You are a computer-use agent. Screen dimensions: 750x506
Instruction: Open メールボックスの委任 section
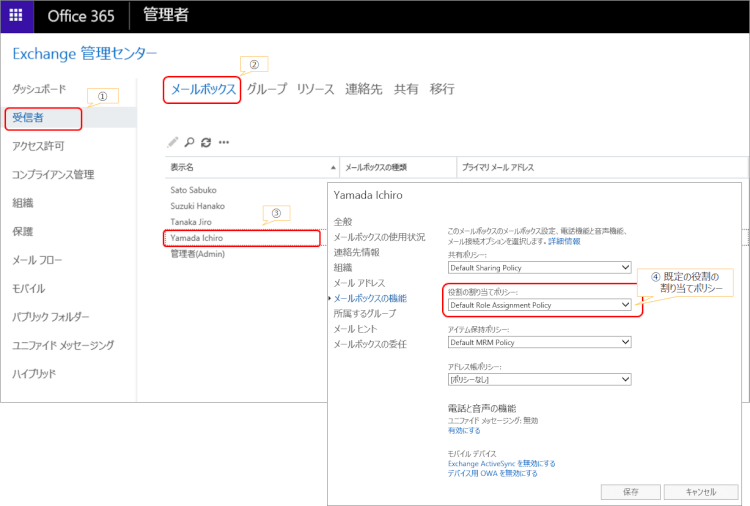(x=370, y=344)
